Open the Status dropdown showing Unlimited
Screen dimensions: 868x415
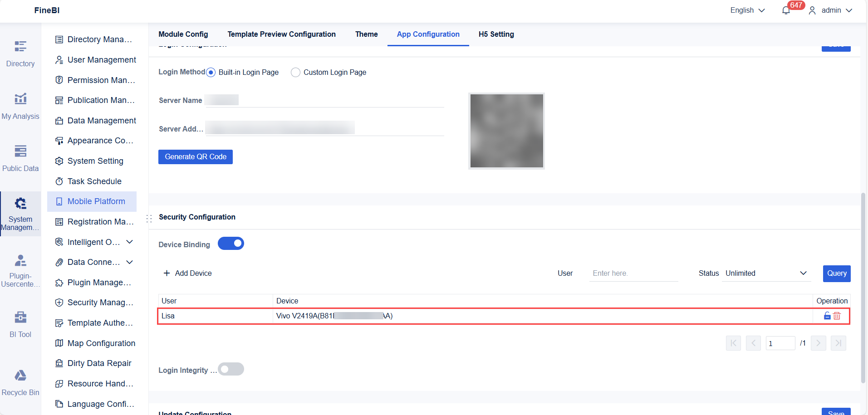pos(766,273)
